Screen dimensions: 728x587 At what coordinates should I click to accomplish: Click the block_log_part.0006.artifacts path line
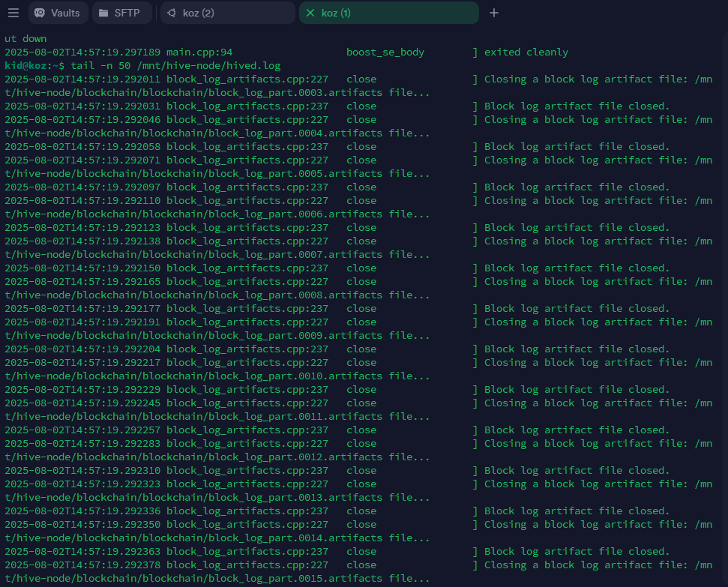tap(217, 214)
